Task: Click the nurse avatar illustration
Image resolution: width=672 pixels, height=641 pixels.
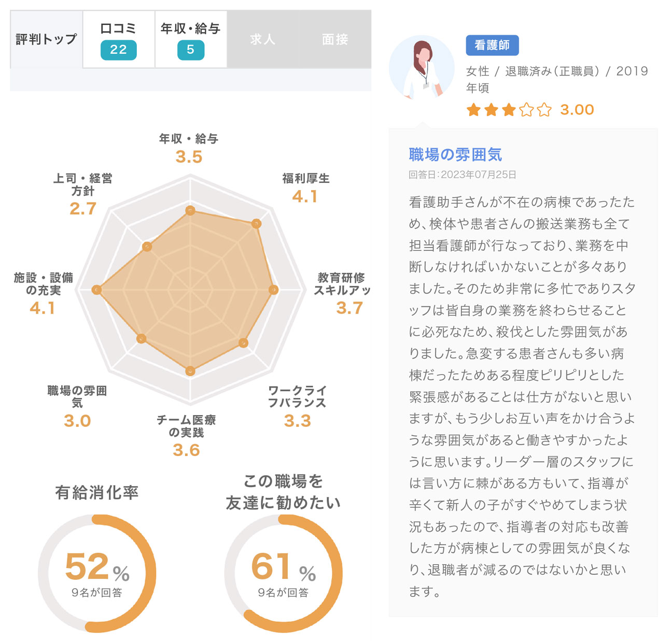Action: [x=422, y=68]
